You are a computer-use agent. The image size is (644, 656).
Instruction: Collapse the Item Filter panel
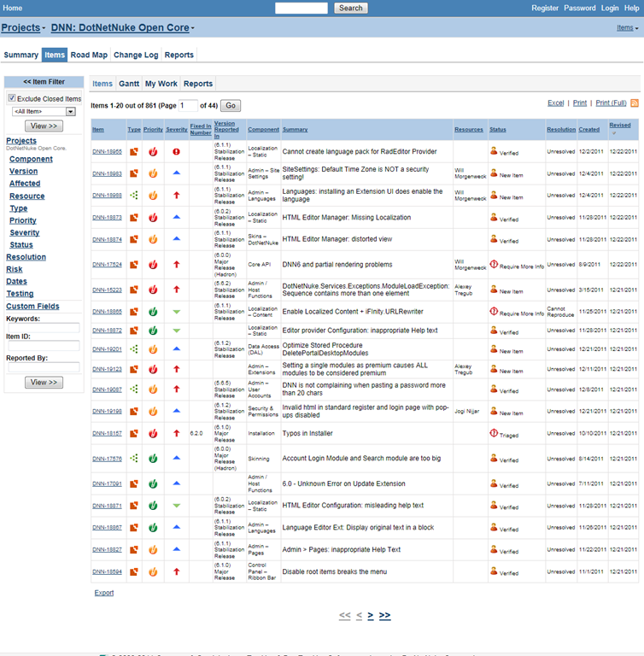(44, 82)
